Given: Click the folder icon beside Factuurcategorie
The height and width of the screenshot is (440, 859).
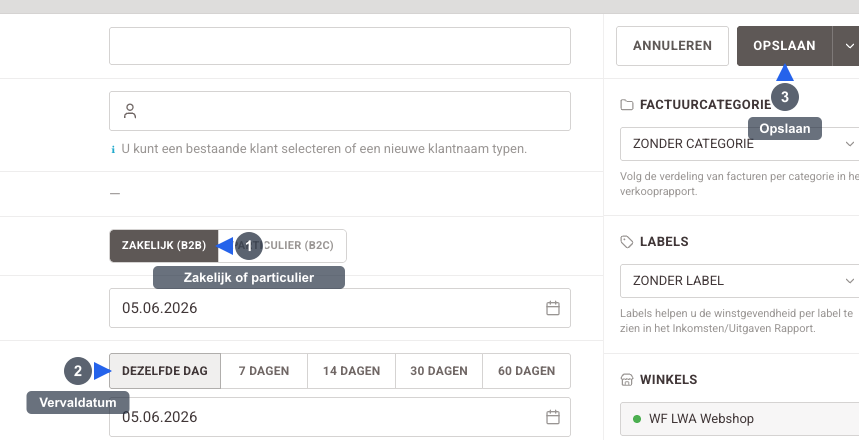Looking at the screenshot, I should tap(627, 105).
